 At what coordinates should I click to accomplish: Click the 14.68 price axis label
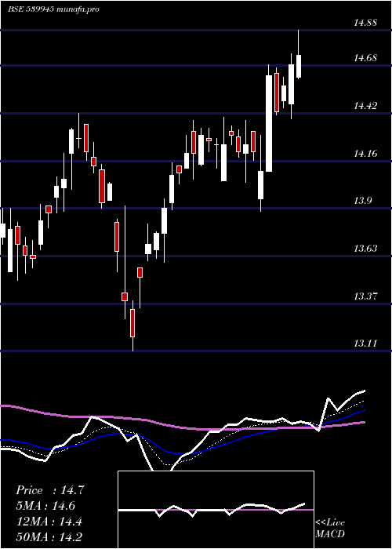(x=365, y=58)
